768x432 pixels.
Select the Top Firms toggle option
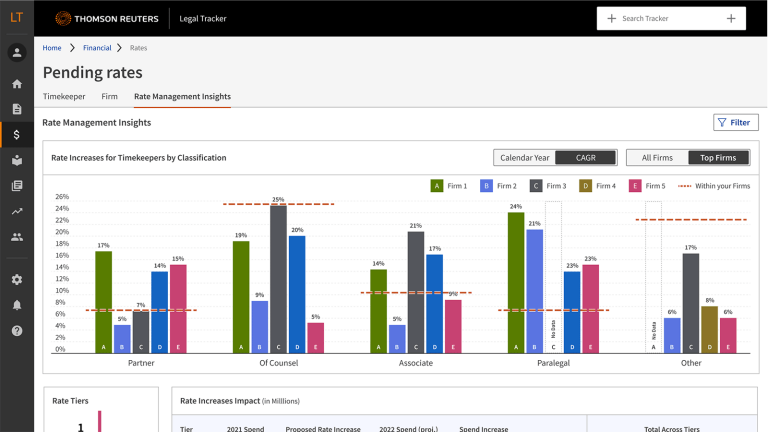coord(718,158)
